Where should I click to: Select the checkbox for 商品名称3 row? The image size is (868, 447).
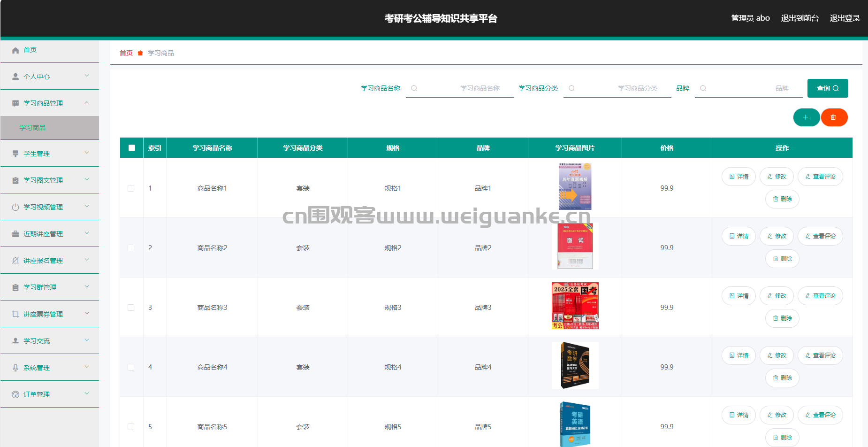click(131, 308)
